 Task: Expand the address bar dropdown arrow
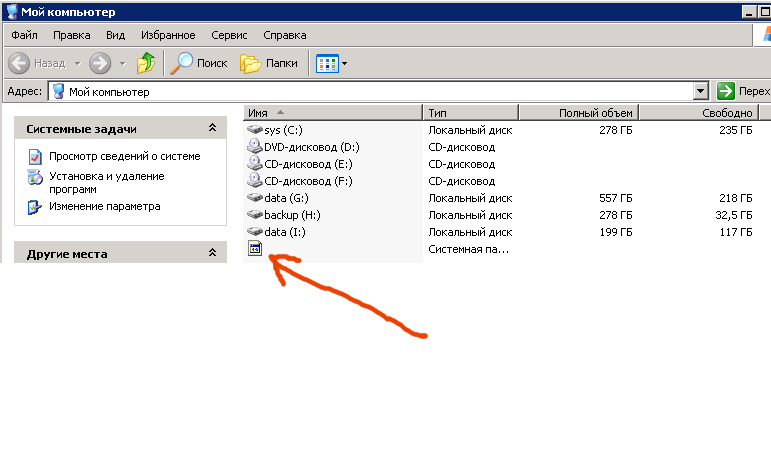[x=701, y=91]
